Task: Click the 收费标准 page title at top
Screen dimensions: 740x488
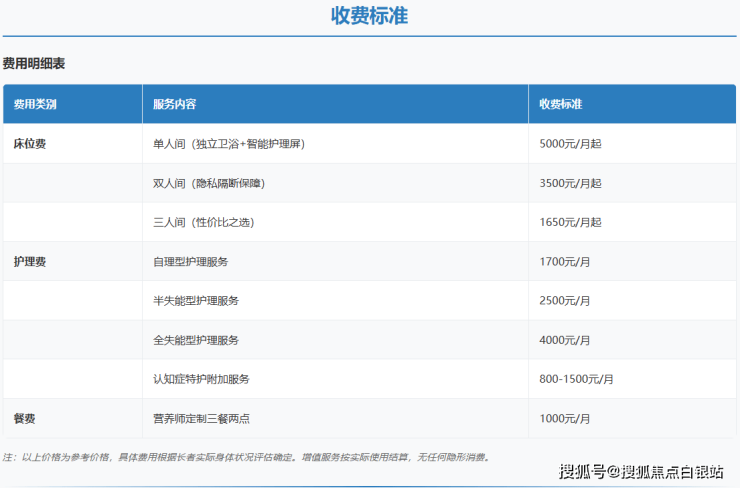Action: coord(369,16)
